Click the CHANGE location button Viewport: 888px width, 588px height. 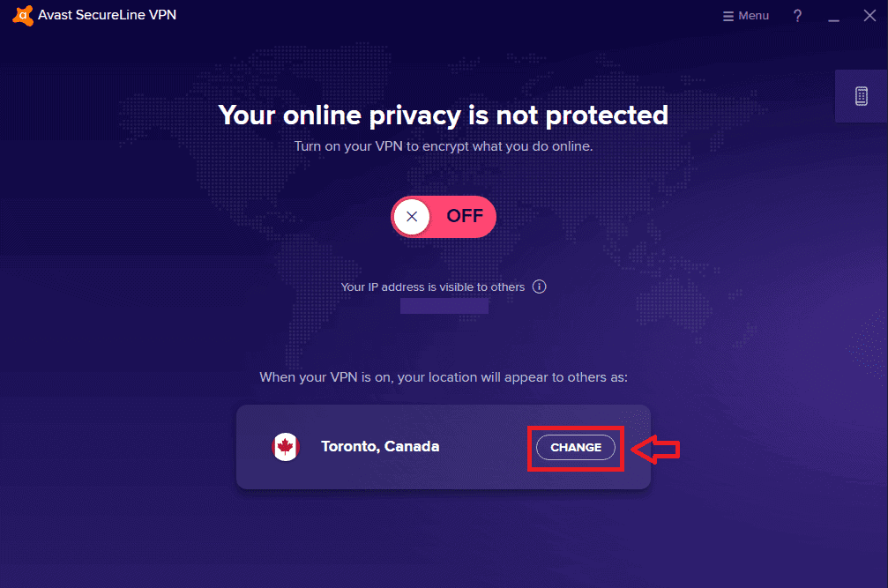(x=575, y=447)
